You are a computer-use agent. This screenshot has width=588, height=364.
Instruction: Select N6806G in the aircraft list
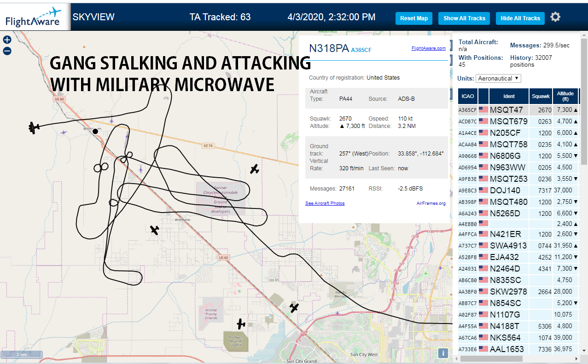click(505, 156)
